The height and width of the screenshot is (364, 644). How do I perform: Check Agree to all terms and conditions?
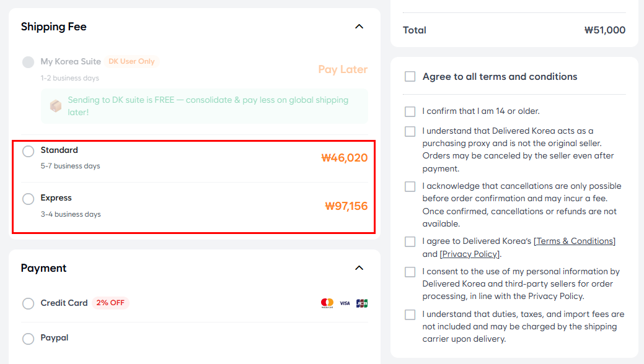410,77
